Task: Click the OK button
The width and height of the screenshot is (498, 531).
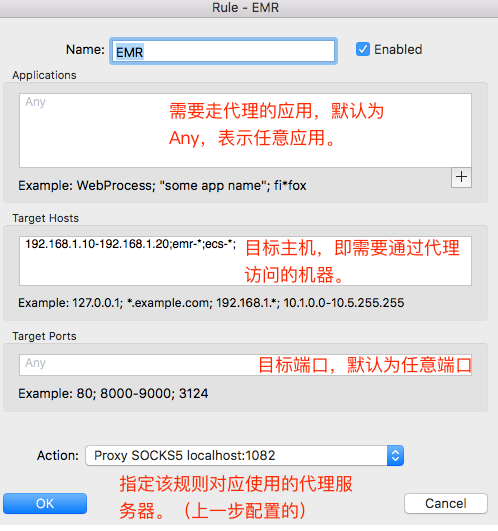Action: [x=45, y=504]
